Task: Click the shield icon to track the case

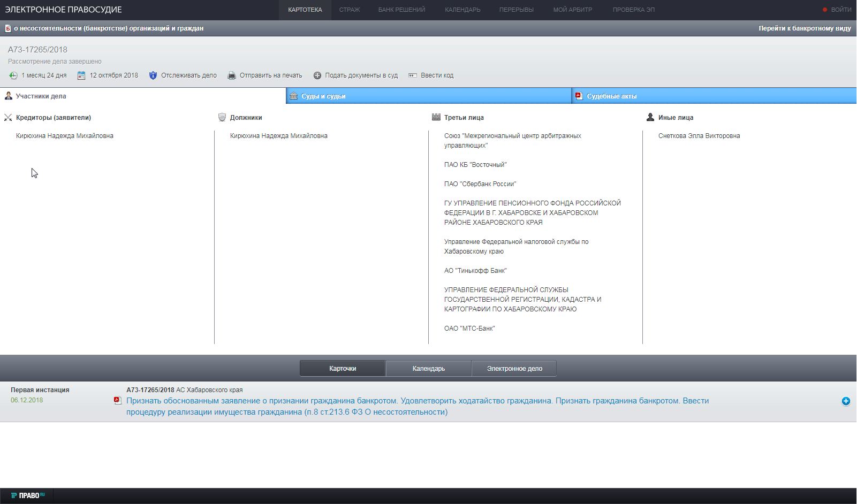Action: pos(153,75)
